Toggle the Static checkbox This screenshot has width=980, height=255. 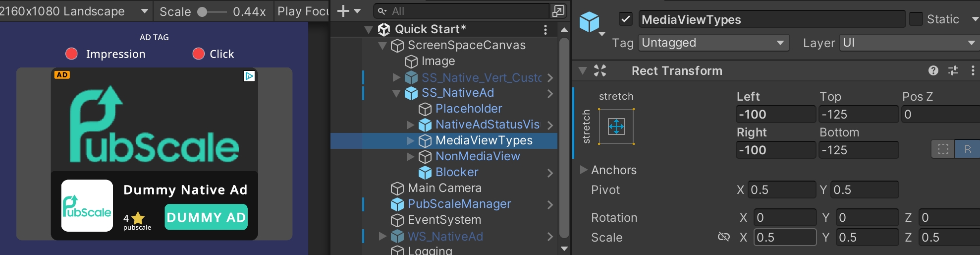coord(916,19)
